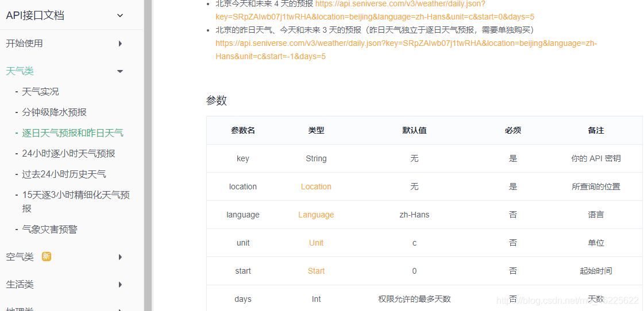Click the 起始时间 note cell

click(596, 271)
